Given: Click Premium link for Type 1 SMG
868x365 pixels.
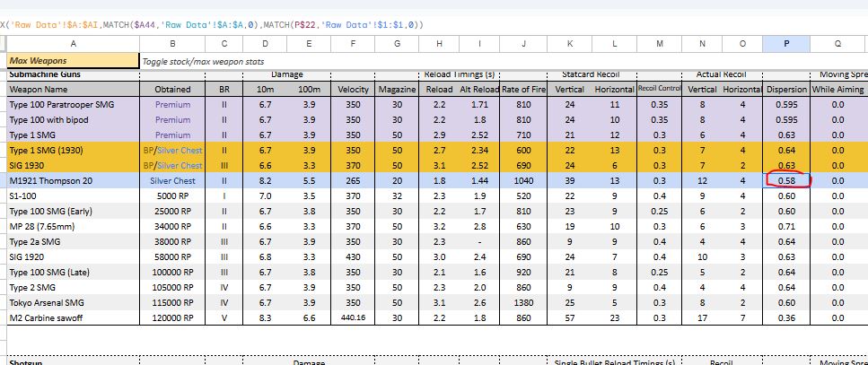Looking at the screenshot, I should (x=172, y=135).
